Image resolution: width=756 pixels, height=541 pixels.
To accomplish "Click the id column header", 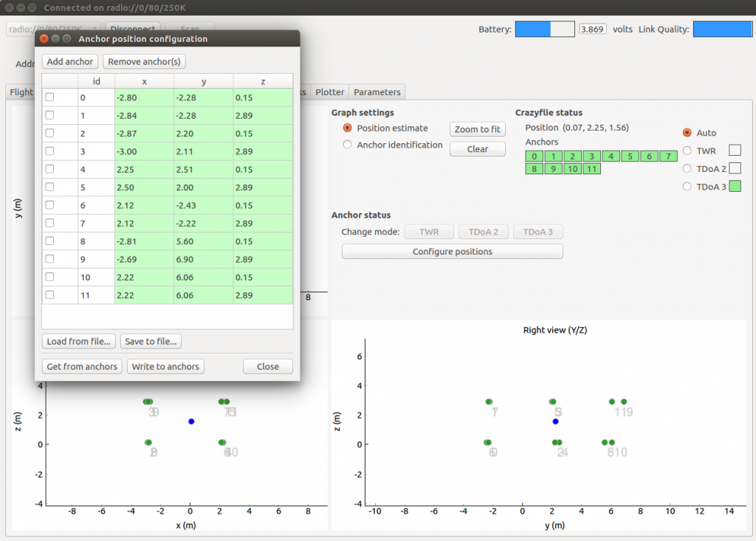I will [x=97, y=81].
